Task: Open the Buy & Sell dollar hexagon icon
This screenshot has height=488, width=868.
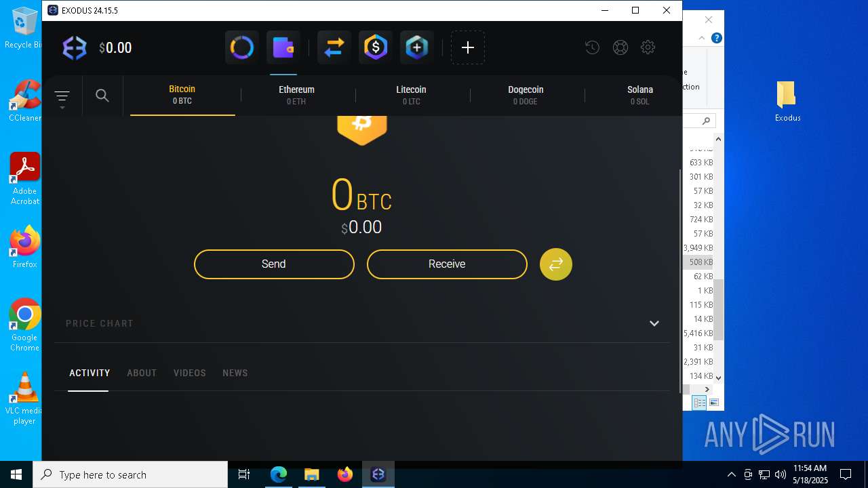Action: [x=376, y=47]
